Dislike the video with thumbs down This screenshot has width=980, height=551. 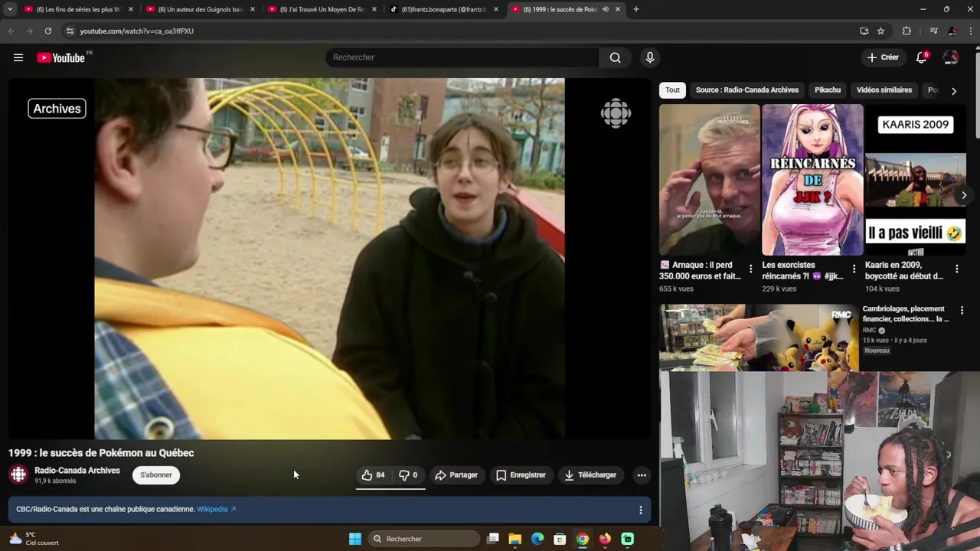408,475
